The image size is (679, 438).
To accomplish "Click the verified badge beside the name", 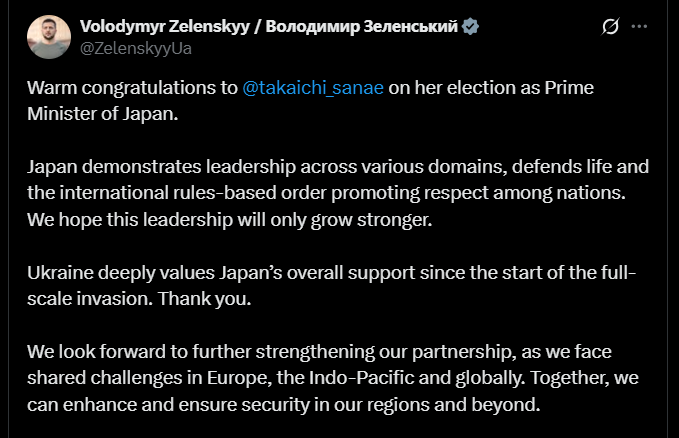I will (470, 27).
